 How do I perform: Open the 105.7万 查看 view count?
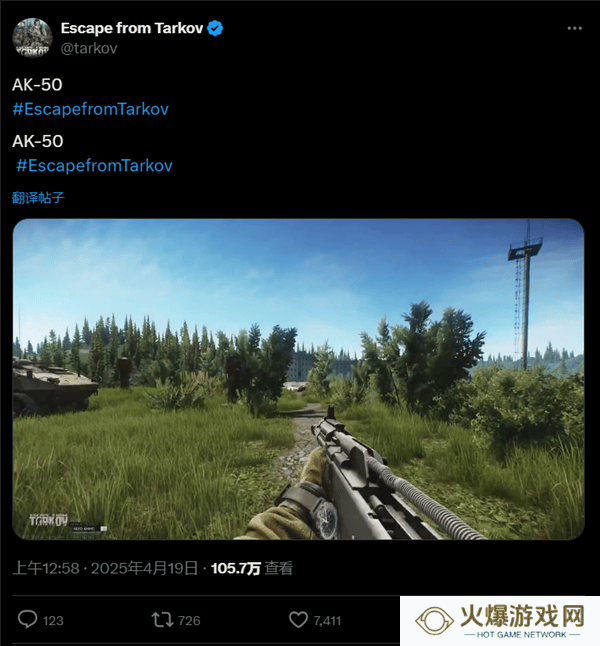pyautogui.click(x=252, y=569)
